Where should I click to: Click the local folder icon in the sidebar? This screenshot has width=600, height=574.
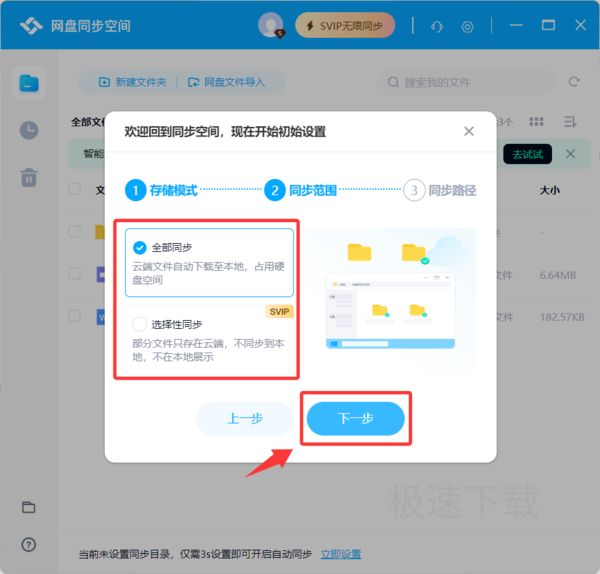[29, 507]
